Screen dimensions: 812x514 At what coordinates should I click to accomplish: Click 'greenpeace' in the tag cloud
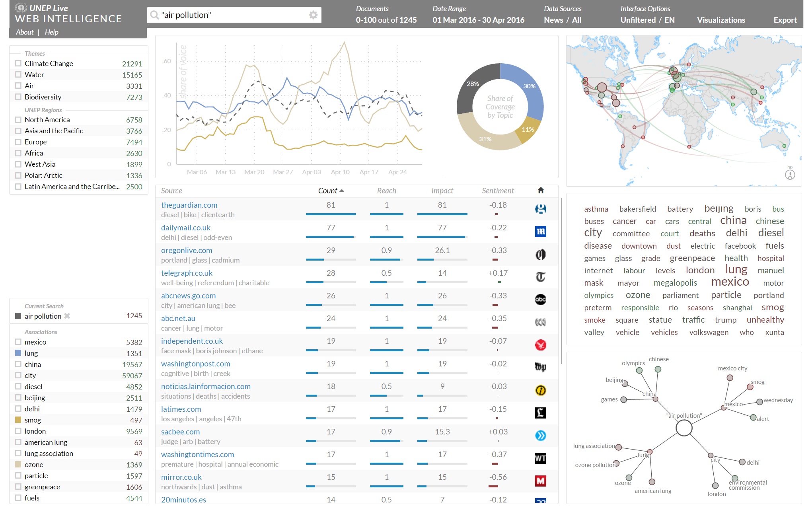(692, 258)
